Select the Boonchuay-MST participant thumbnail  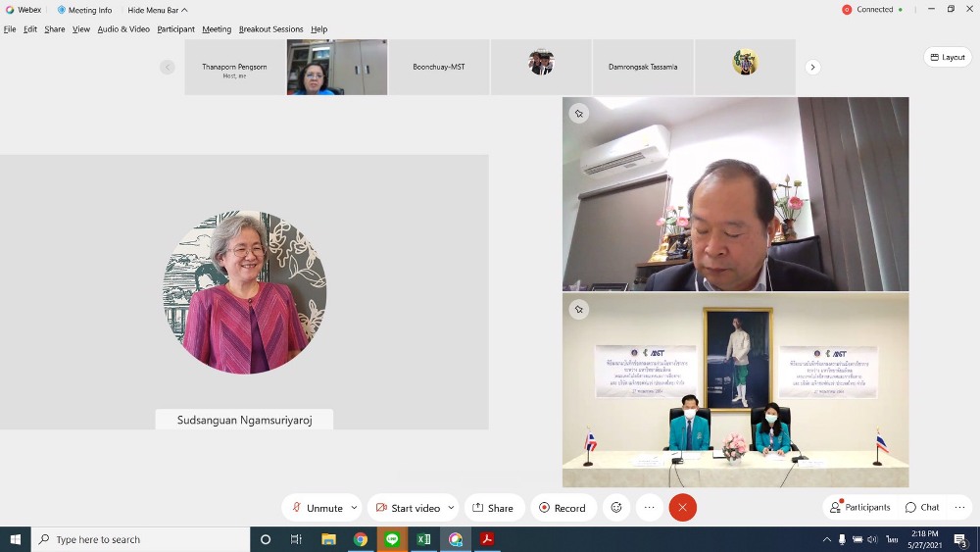click(x=439, y=67)
